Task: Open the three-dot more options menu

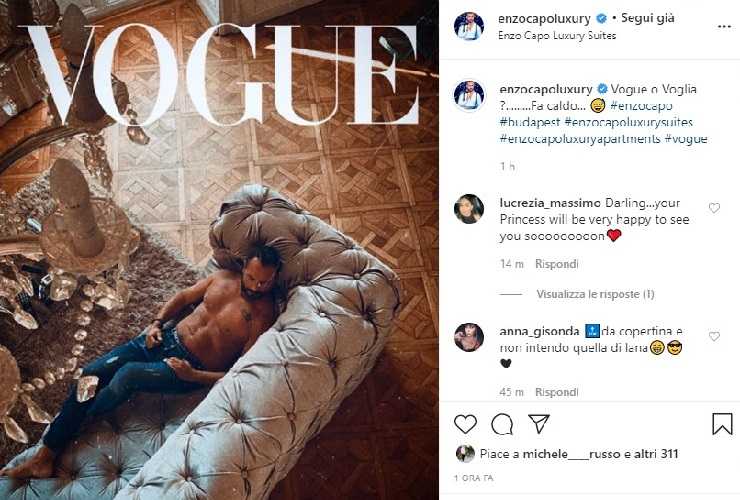Action: (x=724, y=27)
